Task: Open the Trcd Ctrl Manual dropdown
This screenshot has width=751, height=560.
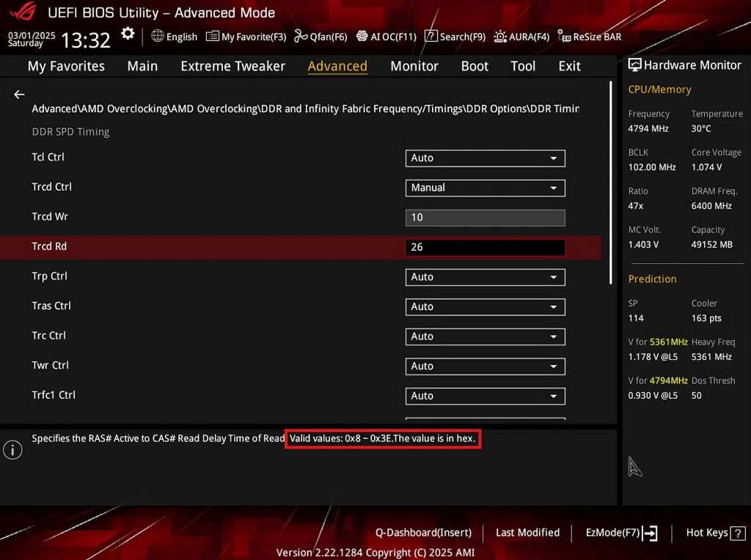Action: click(x=486, y=188)
